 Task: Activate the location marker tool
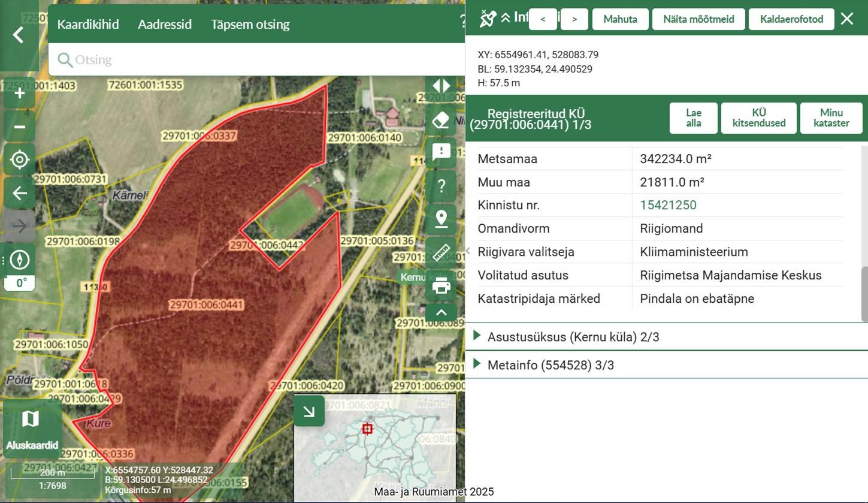point(441,219)
